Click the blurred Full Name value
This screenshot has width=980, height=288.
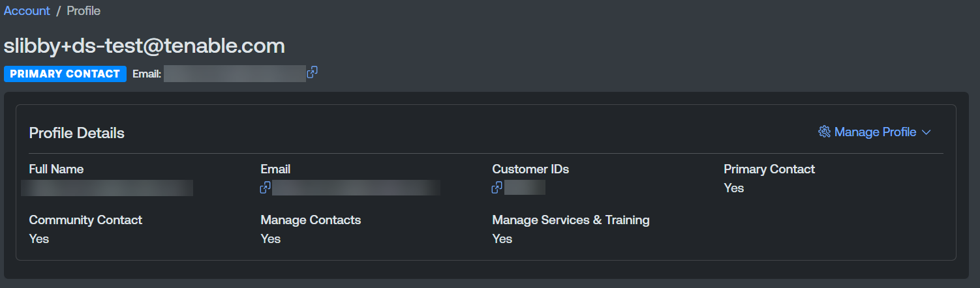click(x=108, y=188)
